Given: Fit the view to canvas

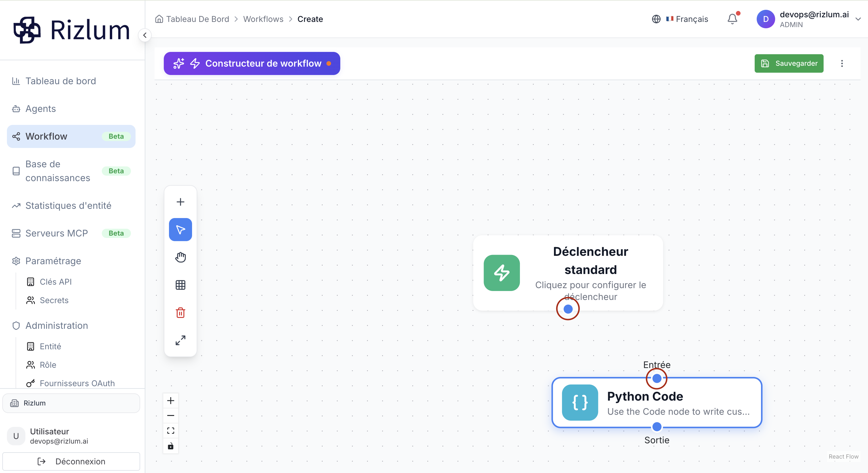Looking at the screenshot, I should 171,431.
